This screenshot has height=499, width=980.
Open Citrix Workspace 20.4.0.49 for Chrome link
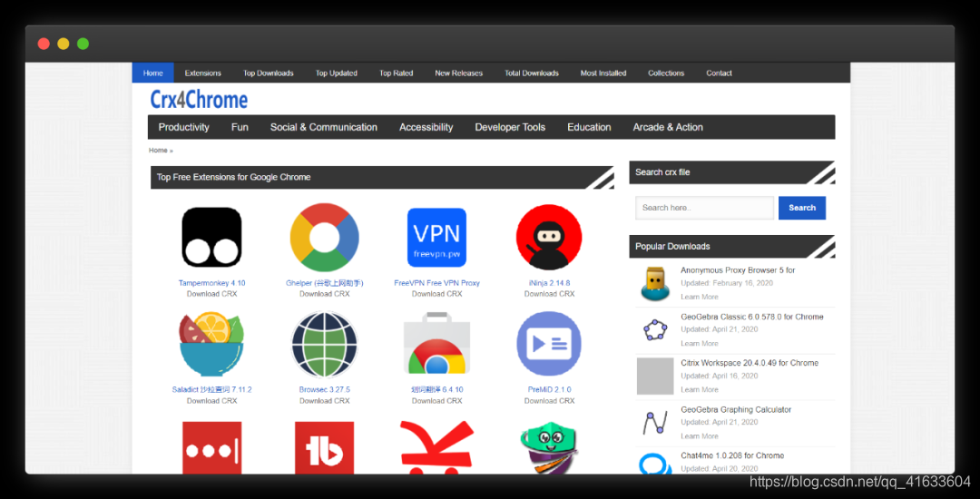pos(750,363)
